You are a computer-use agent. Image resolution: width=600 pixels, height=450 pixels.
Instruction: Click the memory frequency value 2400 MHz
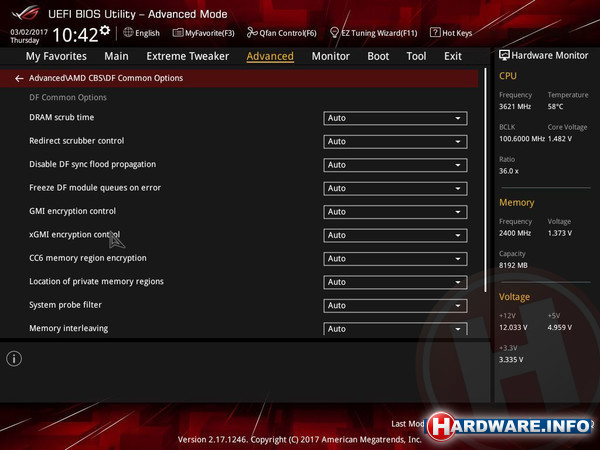click(x=515, y=233)
